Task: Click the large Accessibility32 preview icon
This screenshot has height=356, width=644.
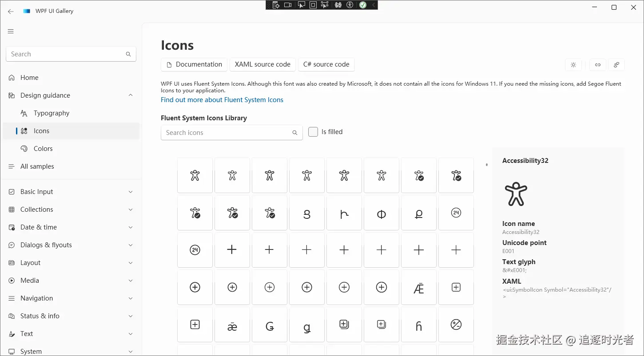Action: [516, 194]
